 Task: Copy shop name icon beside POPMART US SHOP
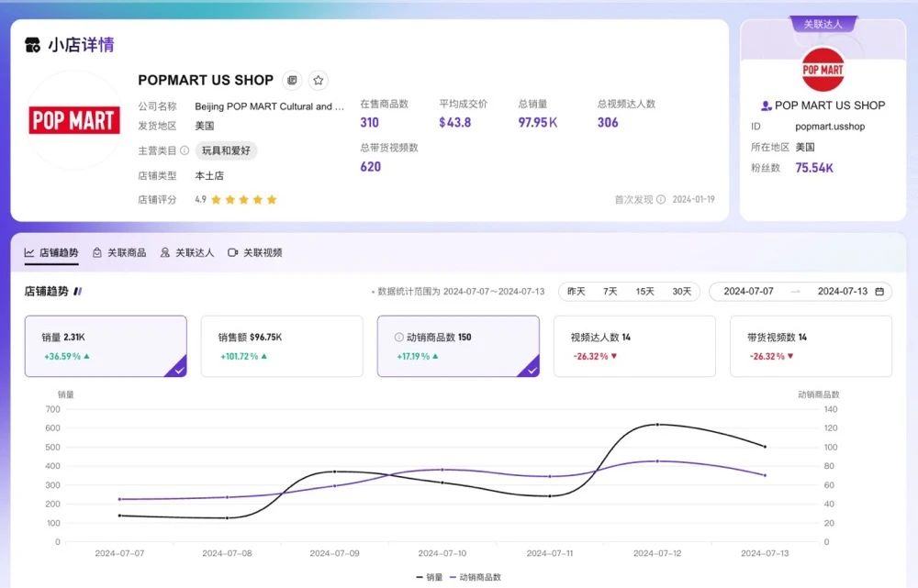click(292, 81)
